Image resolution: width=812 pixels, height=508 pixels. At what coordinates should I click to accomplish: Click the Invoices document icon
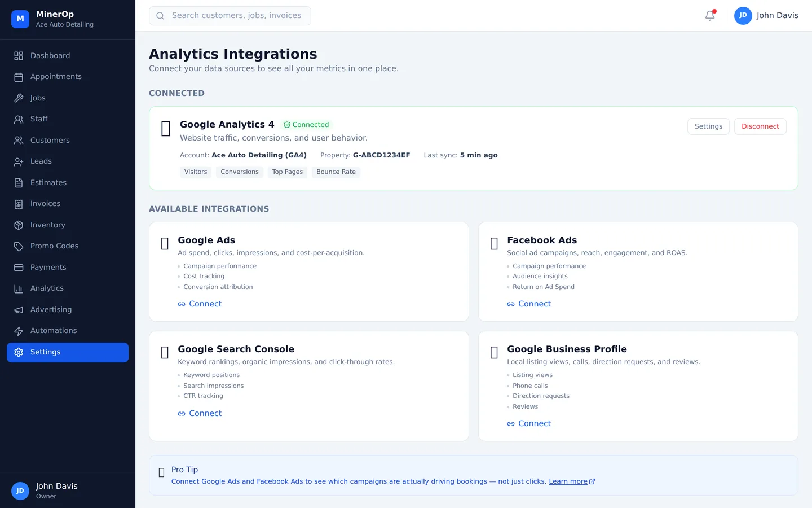19,203
